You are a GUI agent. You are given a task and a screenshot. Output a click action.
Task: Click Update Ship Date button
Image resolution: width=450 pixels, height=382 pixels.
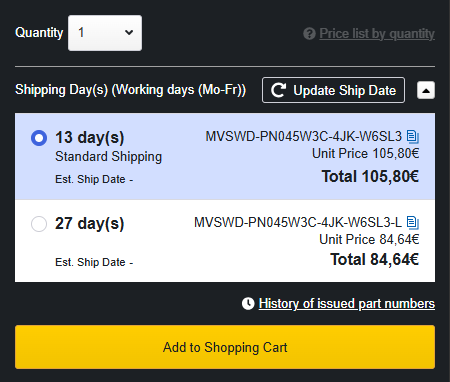[333, 90]
